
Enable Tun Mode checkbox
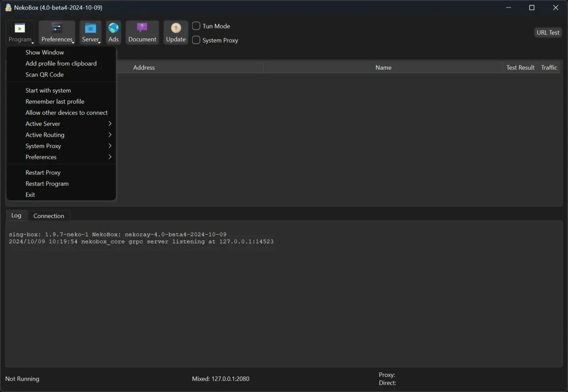[196, 26]
